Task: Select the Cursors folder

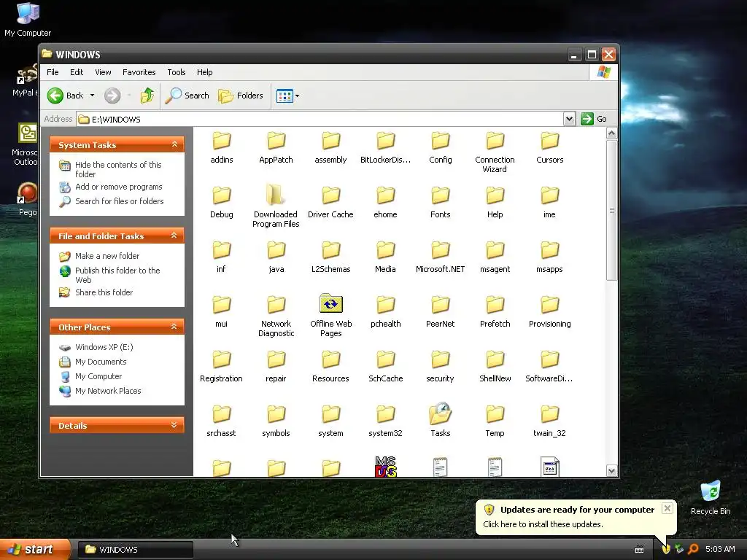Action: tap(550, 148)
